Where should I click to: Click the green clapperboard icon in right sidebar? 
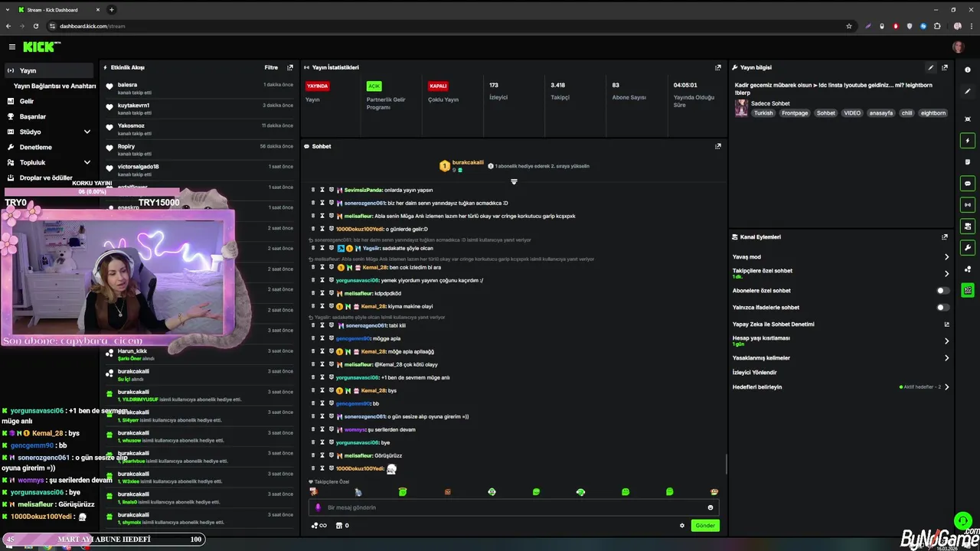(968, 290)
